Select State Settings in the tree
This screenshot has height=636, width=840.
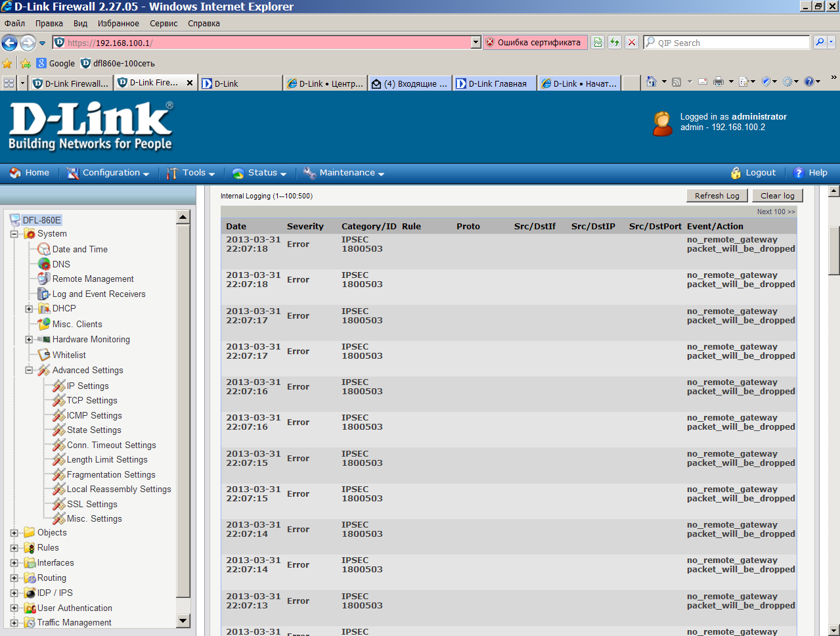(x=94, y=430)
